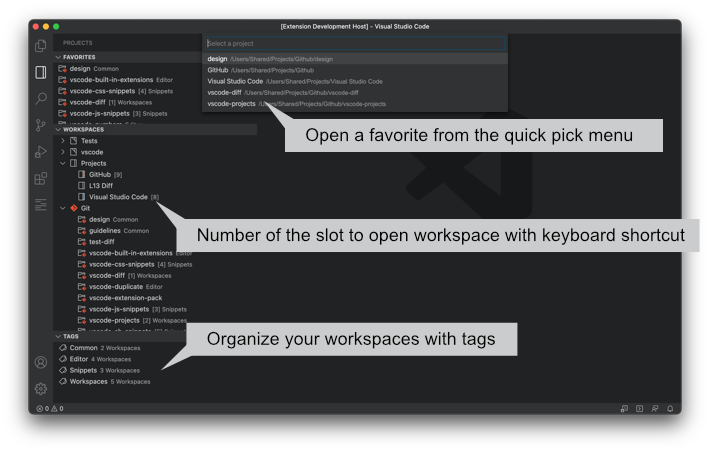
Task: Collapse the Workspaces section header
Action: [x=58, y=130]
